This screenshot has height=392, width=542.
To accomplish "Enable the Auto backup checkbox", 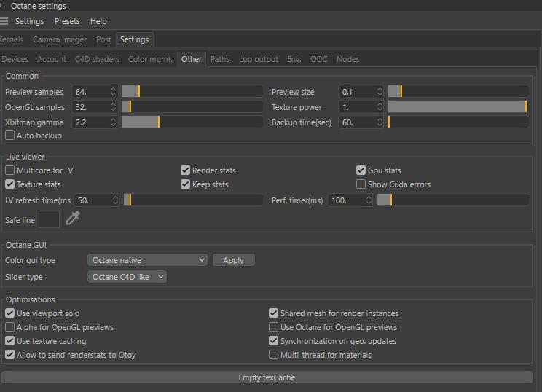I will [x=9, y=136].
